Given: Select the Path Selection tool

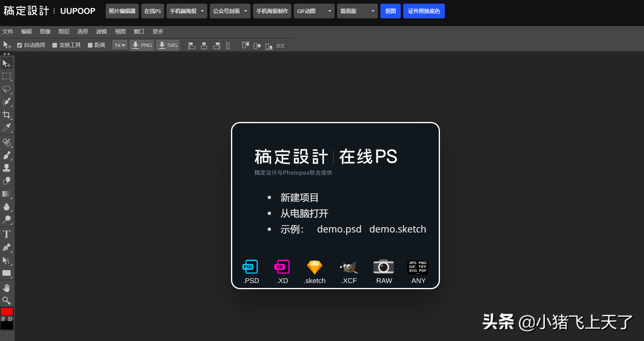Looking at the screenshot, I should [7, 260].
